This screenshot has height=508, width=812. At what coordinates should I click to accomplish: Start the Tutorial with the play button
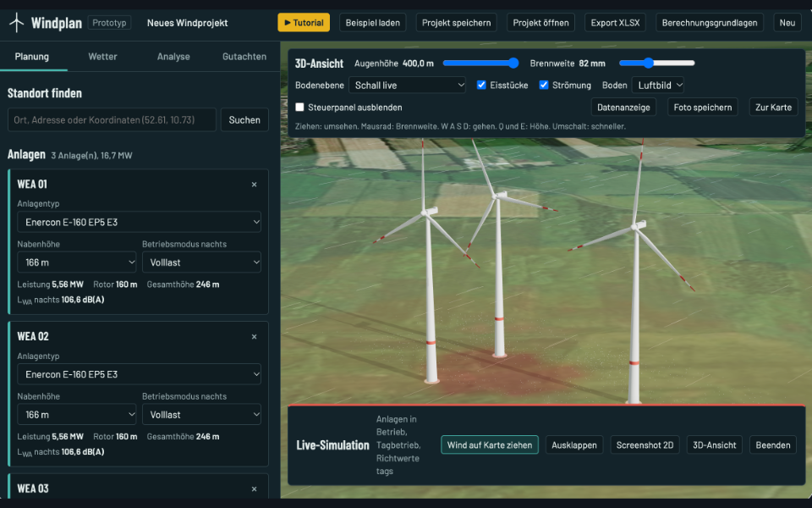coord(304,23)
